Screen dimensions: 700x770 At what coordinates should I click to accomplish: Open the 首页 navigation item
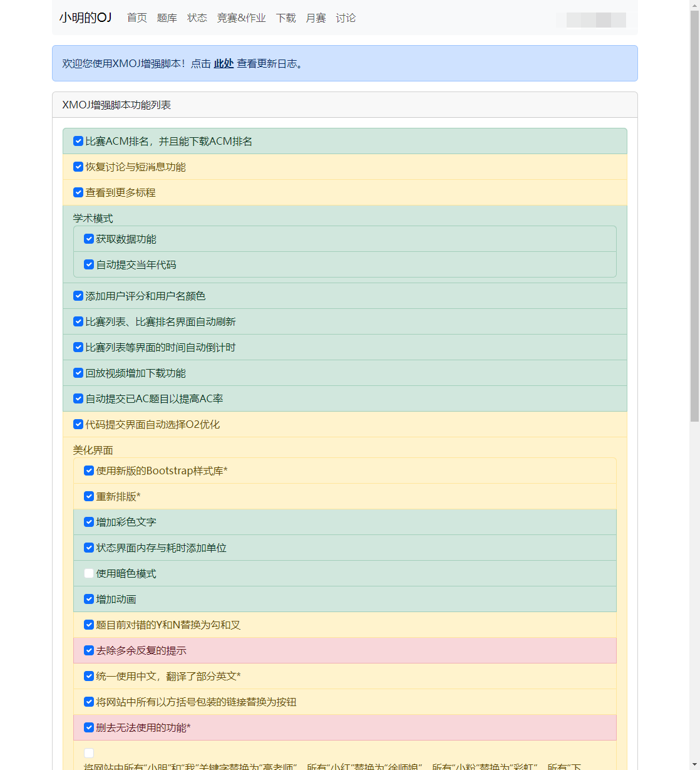coord(137,18)
